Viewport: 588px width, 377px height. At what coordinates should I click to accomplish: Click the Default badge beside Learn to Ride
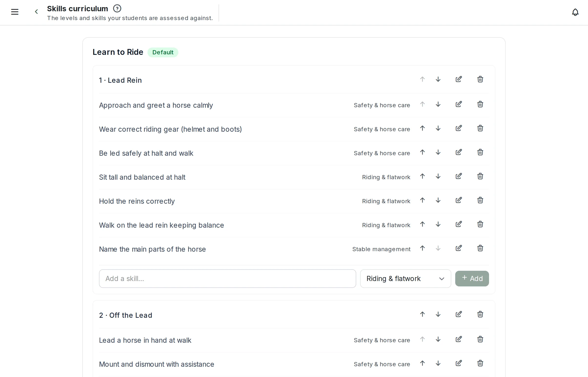(x=163, y=52)
